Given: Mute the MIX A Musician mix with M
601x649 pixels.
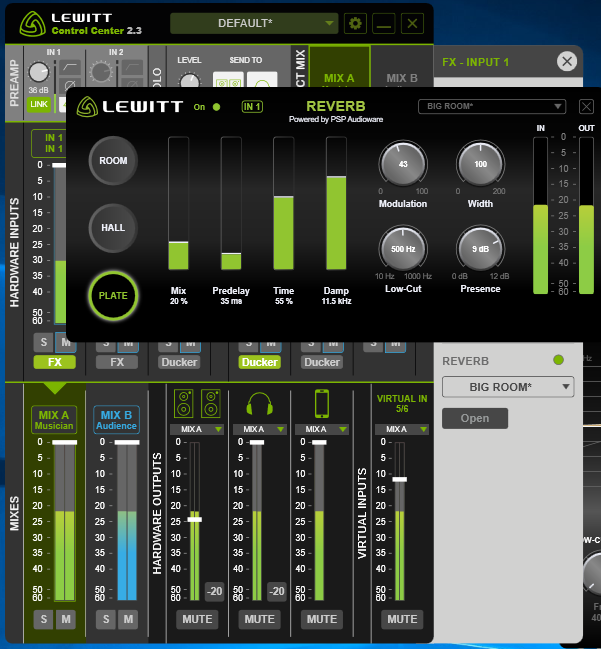Looking at the screenshot, I should pyautogui.click(x=66, y=619).
